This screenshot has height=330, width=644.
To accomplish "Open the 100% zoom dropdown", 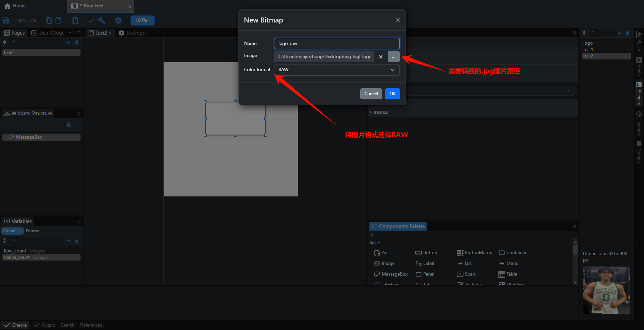I will pyautogui.click(x=143, y=20).
